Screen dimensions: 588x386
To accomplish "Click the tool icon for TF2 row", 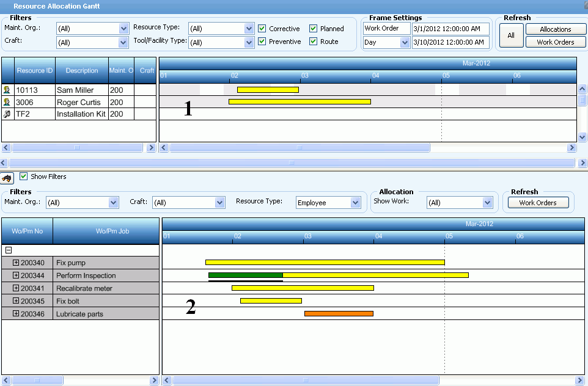I will coord(7,114).
